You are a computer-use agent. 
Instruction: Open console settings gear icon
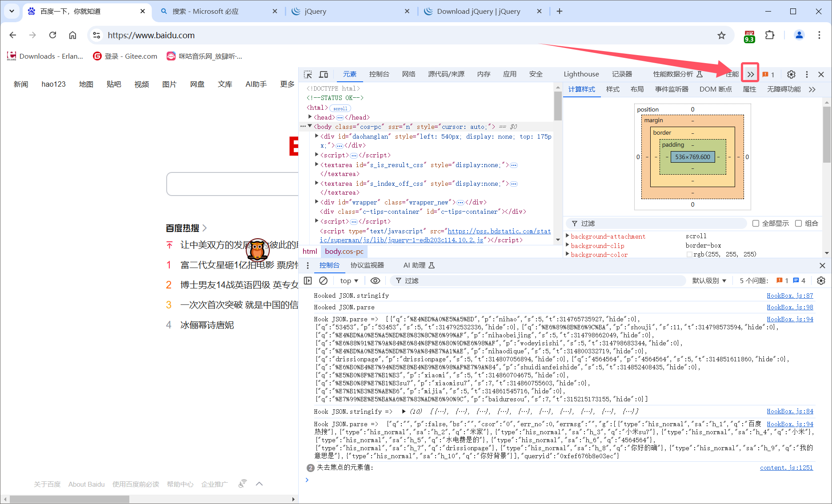click(821, 280)
